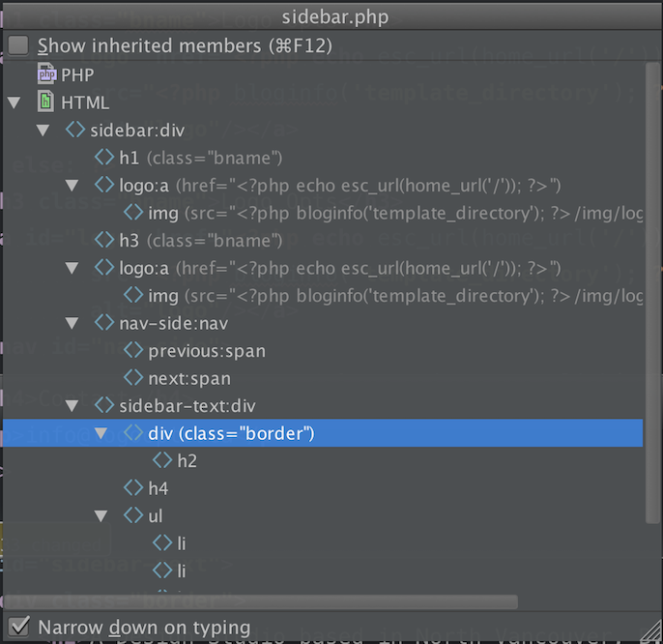Viewport: 663px width, 644px height.
Task: Click the tag icon of the logo:a row below h3
Action: pyautogui.click(x=104, y=268)
